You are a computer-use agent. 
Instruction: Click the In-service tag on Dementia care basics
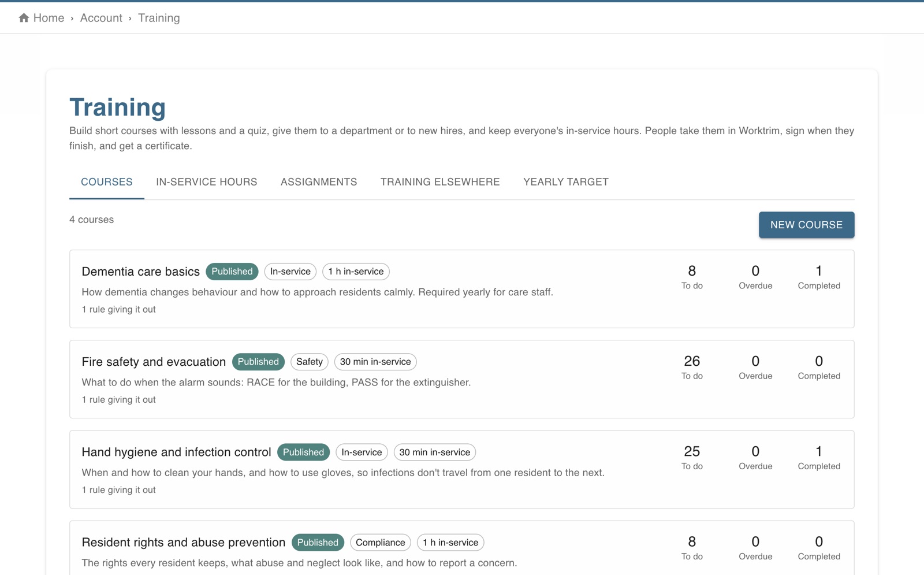(x=290, y=272)
